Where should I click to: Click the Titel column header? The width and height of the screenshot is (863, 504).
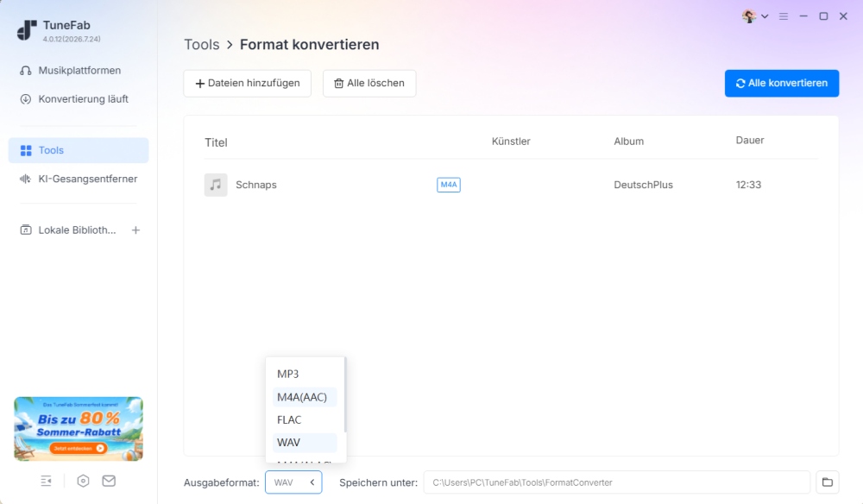[x=216, y=142]
